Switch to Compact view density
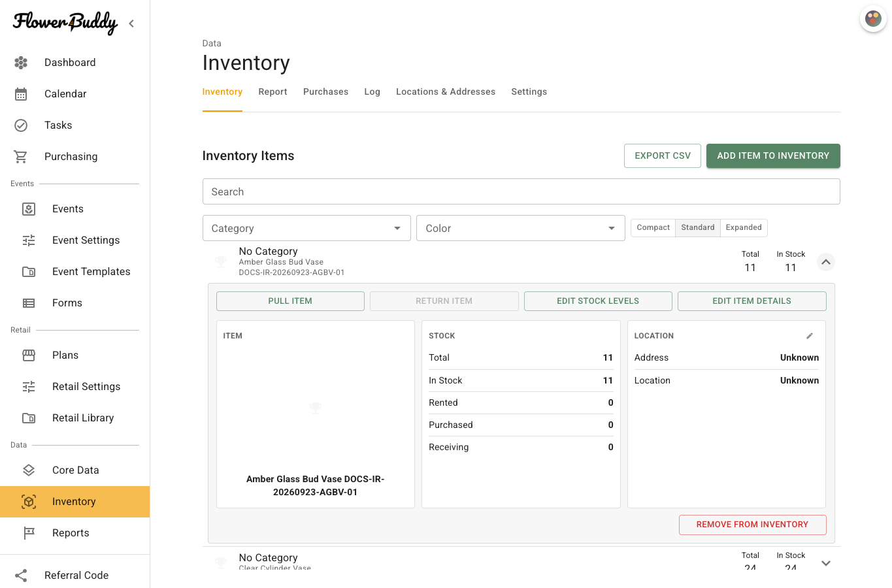This screenshot has width=892, height=588. 653,227
